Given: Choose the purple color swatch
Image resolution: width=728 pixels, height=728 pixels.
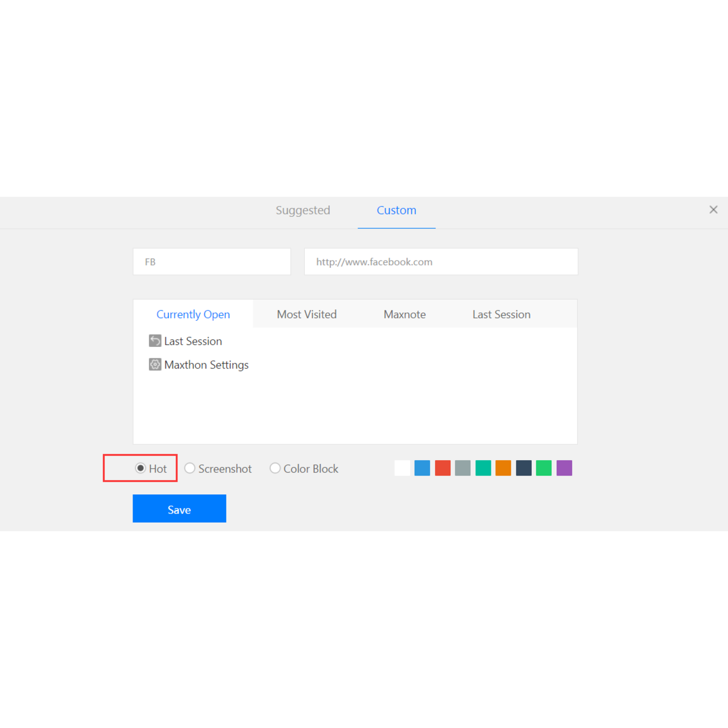Looking at the screenshot, I should [564, 468].
